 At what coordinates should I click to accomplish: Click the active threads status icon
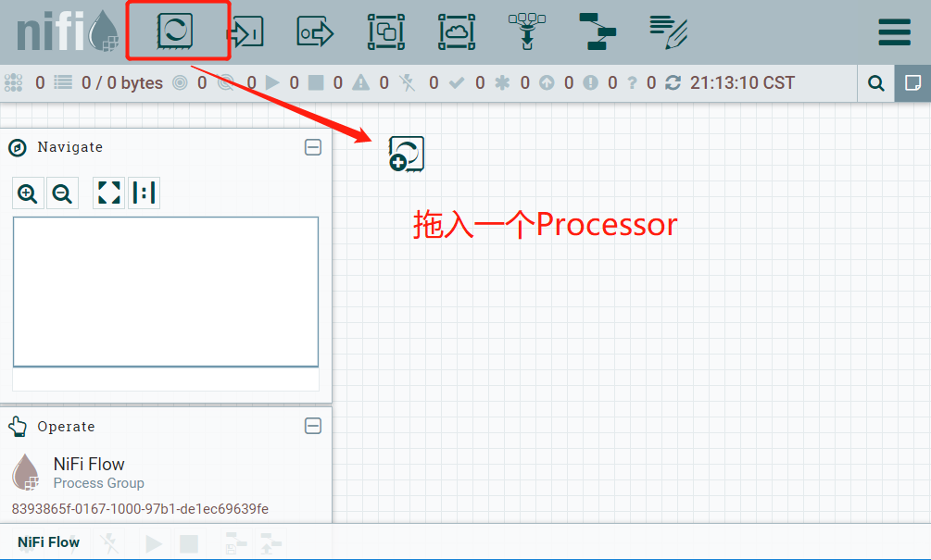pos(13,83)
